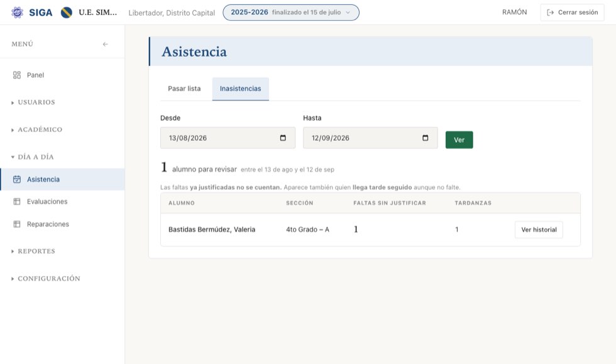The image size is (616, 364).
Task: Click the ALUMNO column header
Action: click(182, 203)
